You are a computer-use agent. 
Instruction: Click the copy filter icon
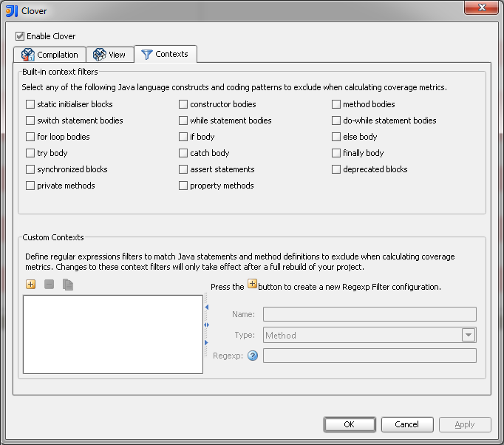point(68,285)
